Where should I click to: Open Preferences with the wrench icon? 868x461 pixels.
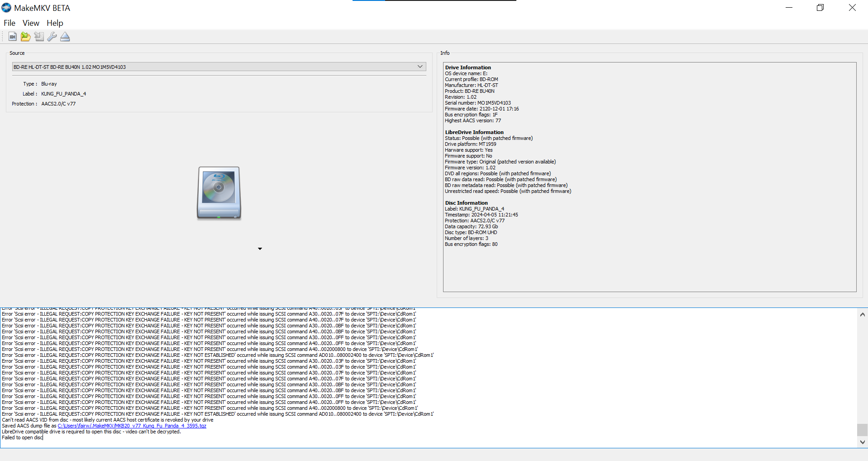(x=52, y=37)
